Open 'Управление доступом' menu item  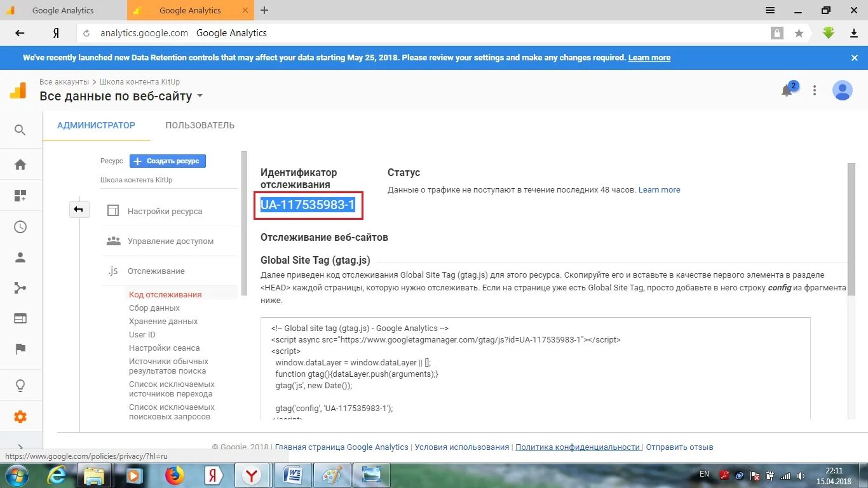coord(169,241)
